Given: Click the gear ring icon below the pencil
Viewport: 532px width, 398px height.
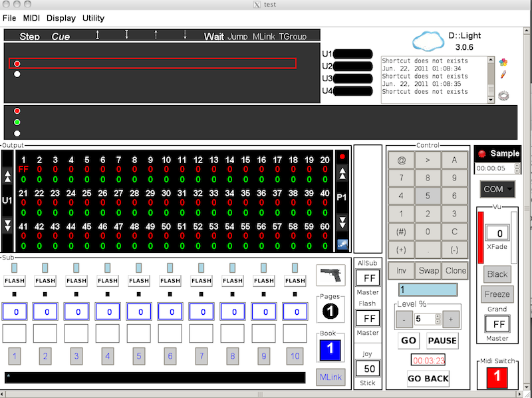Looking at the screenshot, I should coord(503,96).
